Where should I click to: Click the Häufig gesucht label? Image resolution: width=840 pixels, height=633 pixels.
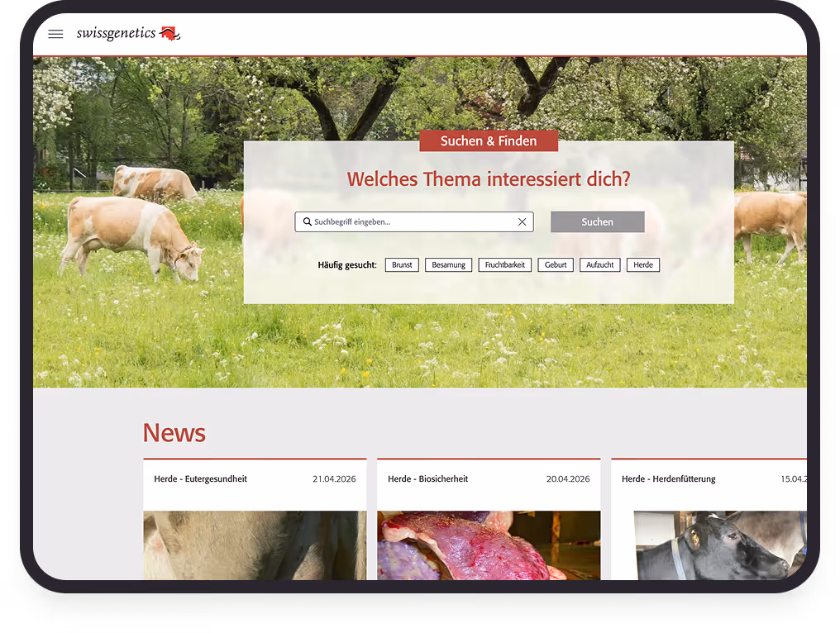pyautogui.click(x=347, y=265)
